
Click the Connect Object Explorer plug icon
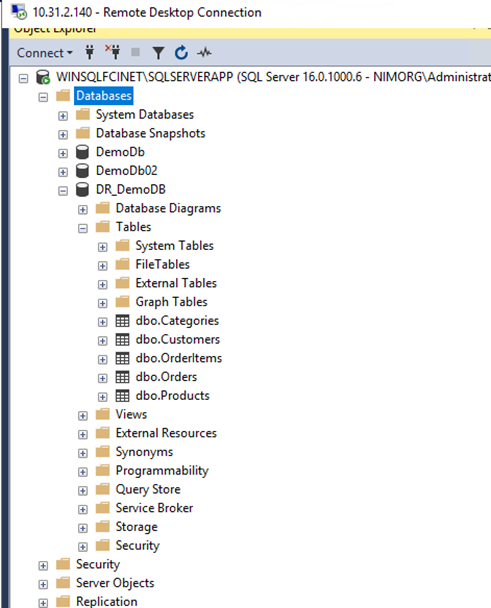pyautogui.click(x=90, y=52)
